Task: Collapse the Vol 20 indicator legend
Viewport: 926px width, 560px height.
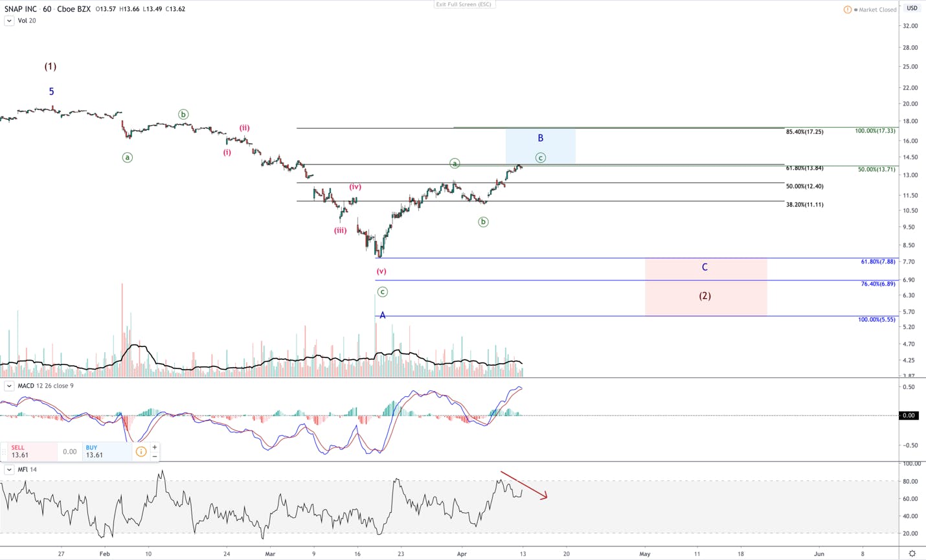Action: tap(9, 21)
